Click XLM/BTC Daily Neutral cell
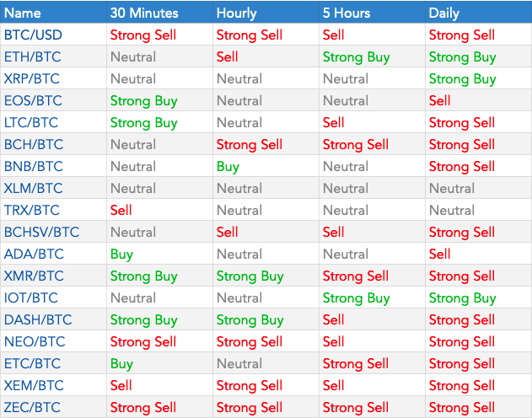 click(x=452, y=188)
